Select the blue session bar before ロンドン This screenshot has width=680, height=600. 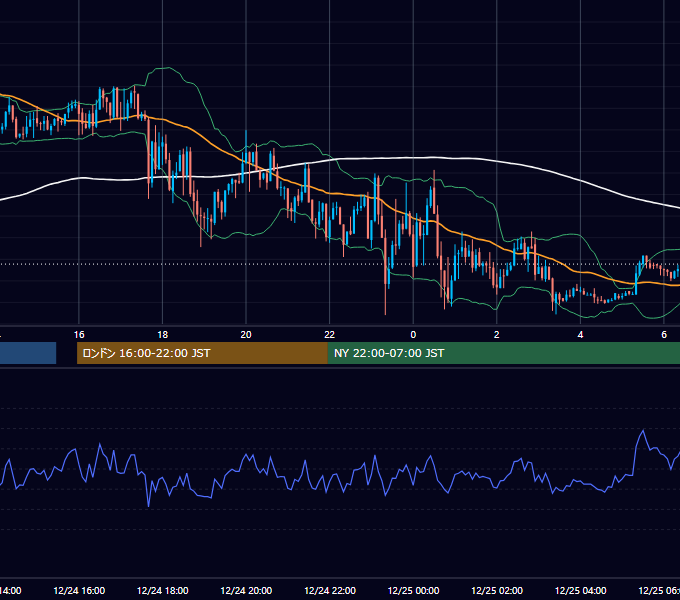pyautogui.click(x=28, y=353)
